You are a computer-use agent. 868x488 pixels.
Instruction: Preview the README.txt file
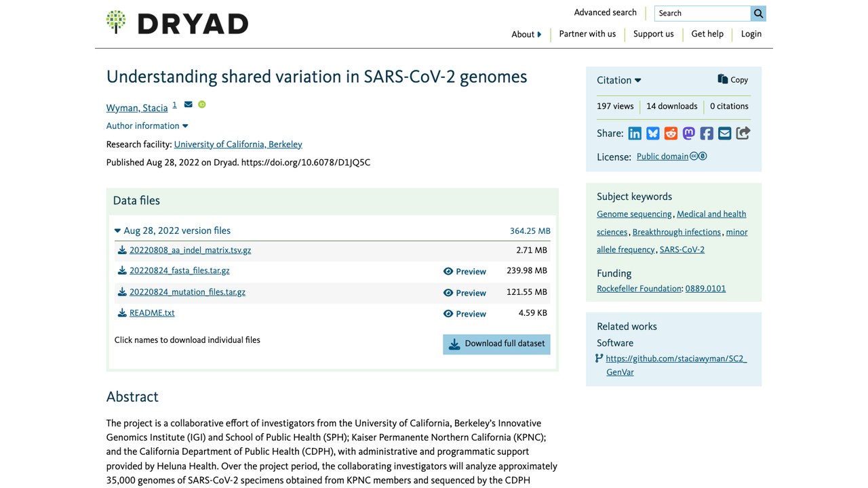(x=465, y=314)
